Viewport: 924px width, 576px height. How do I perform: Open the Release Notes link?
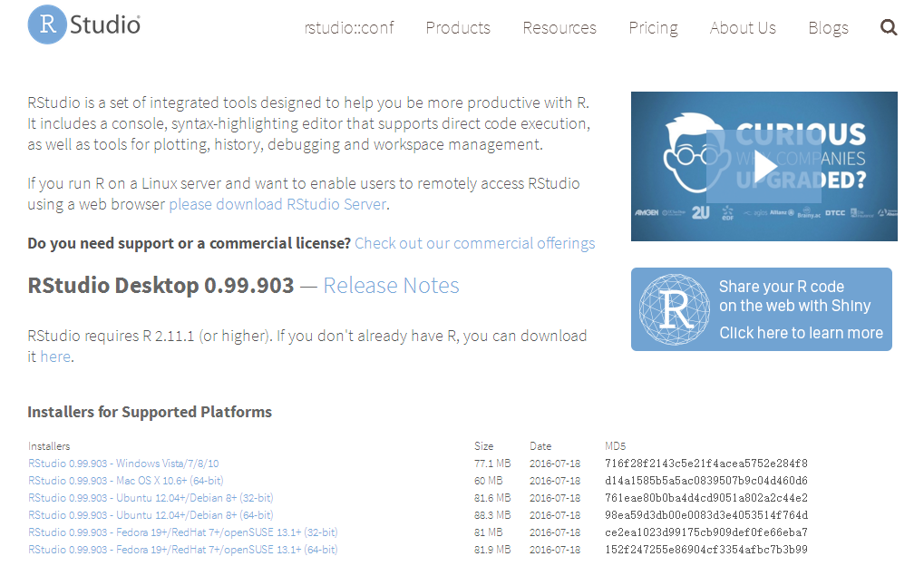tap(392, 286)
